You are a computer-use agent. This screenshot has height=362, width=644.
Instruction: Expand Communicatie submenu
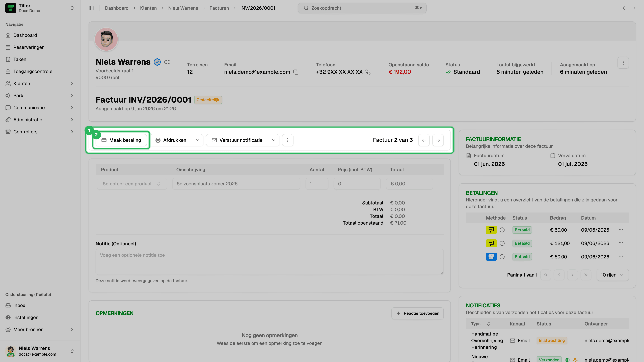[40, 108]
